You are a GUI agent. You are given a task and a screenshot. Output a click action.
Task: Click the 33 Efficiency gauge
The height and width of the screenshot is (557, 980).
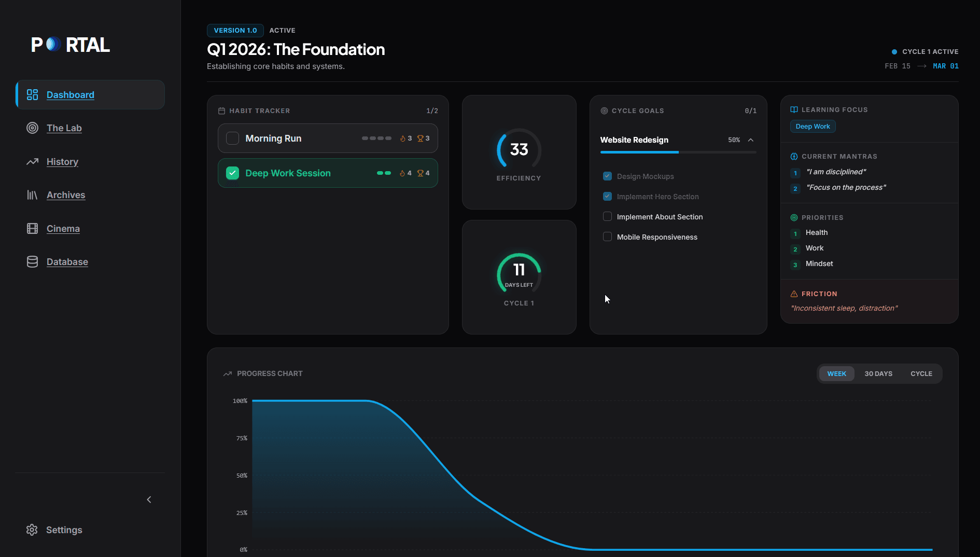pyautogui.click(x=519, y=150)
